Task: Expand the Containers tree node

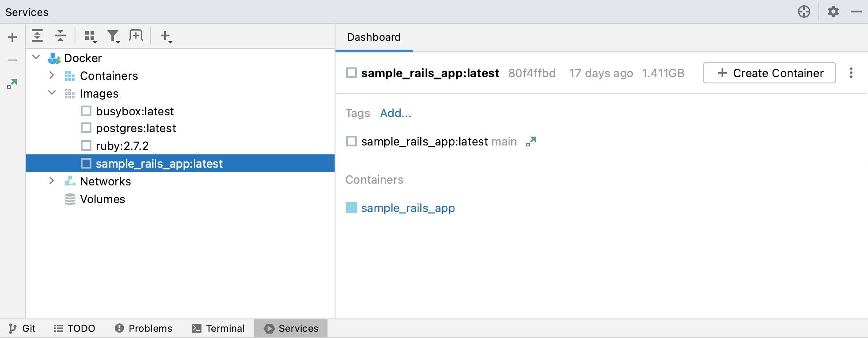Action: click(x=52, y=75)
